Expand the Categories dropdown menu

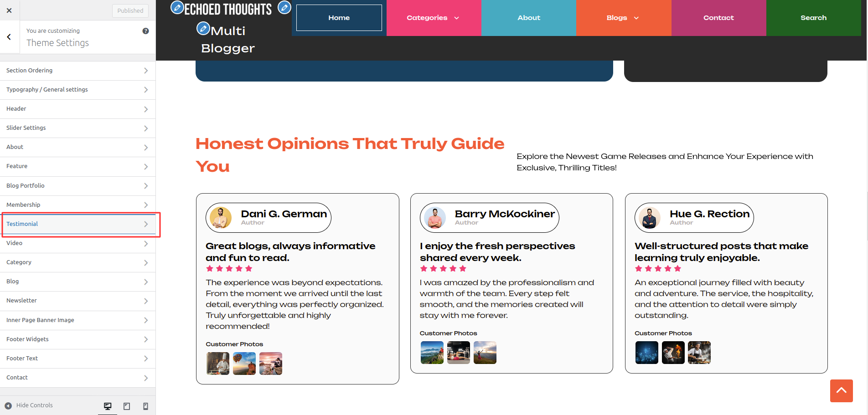[x=433, y=18]
